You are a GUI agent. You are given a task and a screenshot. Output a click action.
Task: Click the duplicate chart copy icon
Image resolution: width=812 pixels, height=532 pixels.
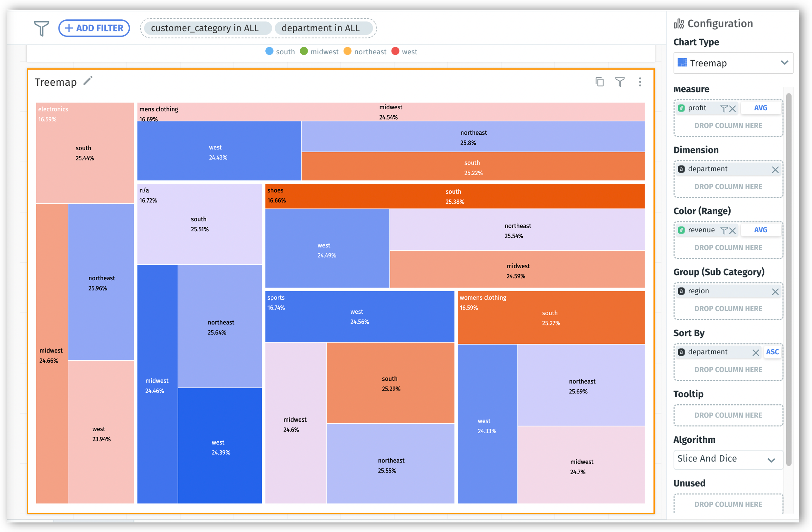tap(599, 82)
